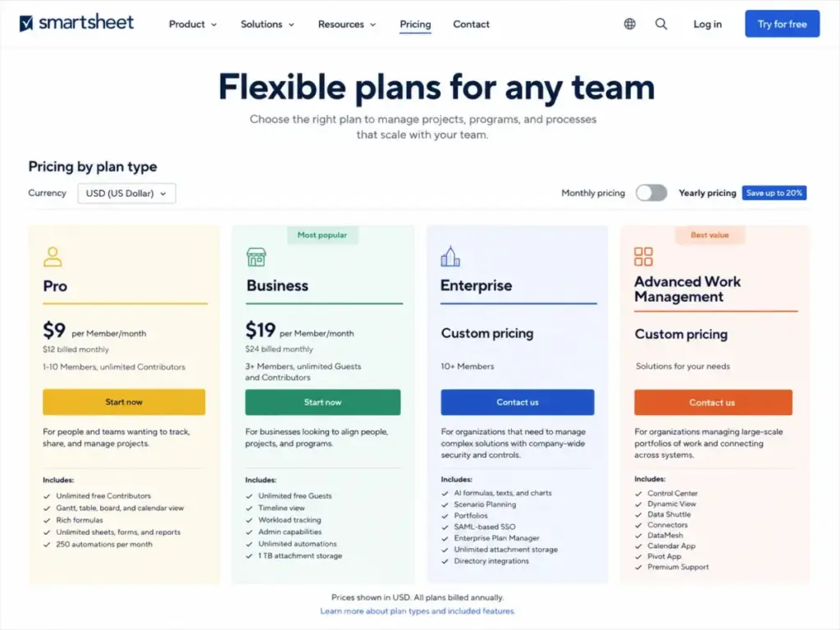Click 'Calendar App' feature
The width and height of the screenshot is (840, 630).
coord(671,546)
